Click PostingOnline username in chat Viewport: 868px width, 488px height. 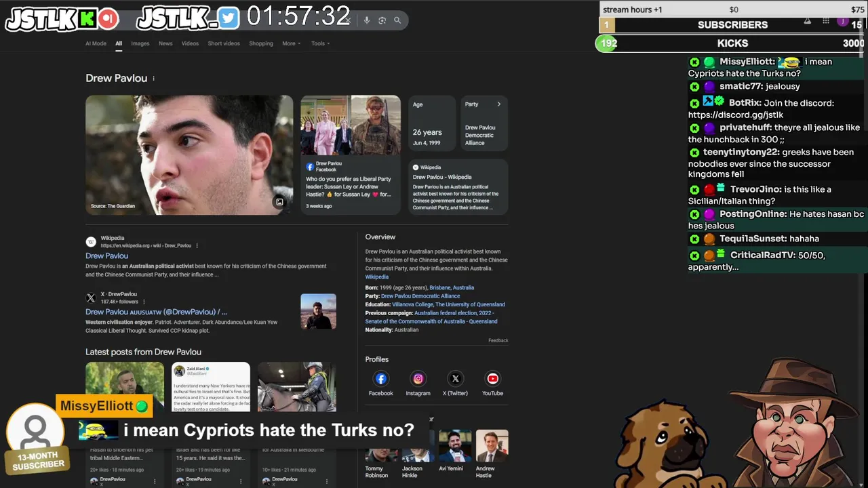pyautogui.click(x=753, y=214)
